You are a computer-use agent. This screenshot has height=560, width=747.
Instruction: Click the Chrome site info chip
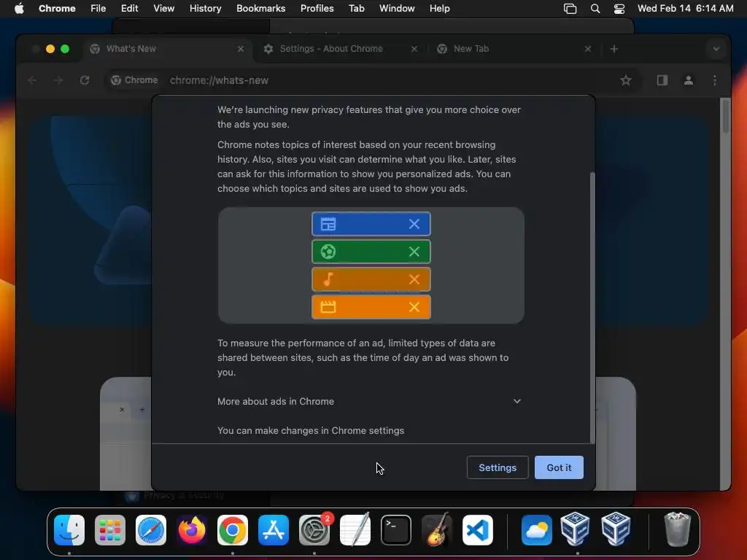point(134,80)
